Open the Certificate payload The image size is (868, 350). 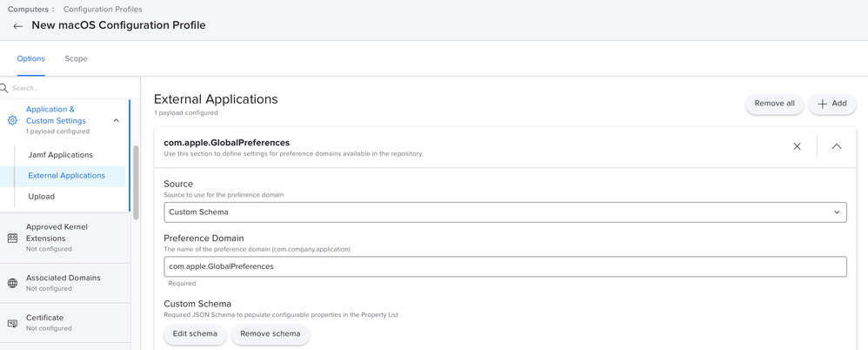[x=65, y=323]
